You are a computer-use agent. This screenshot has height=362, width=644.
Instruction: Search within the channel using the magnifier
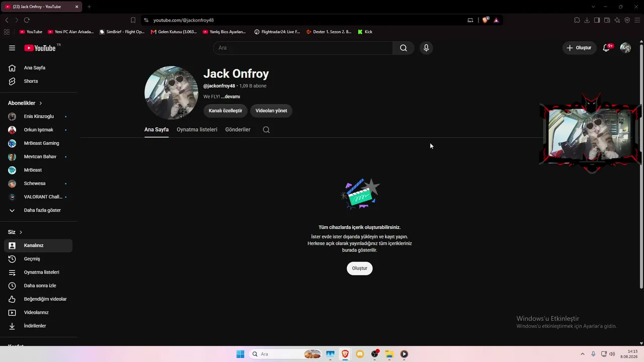(x=266, y=130)
